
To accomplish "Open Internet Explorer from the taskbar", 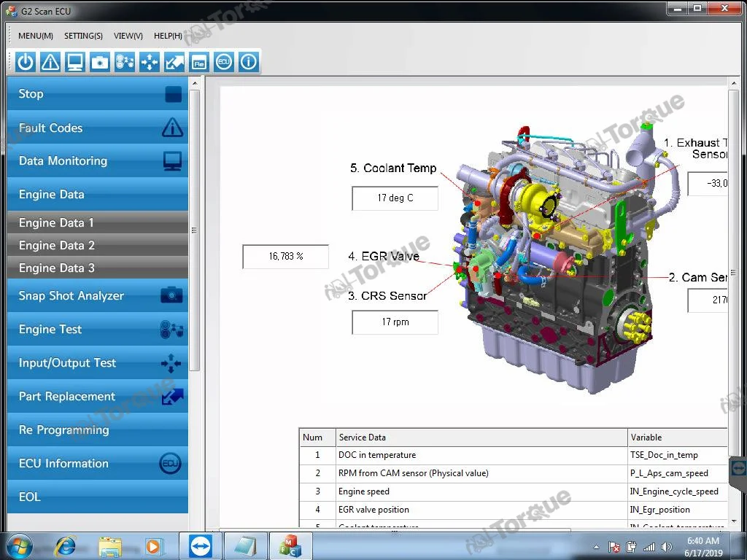I will pos(65,546).
